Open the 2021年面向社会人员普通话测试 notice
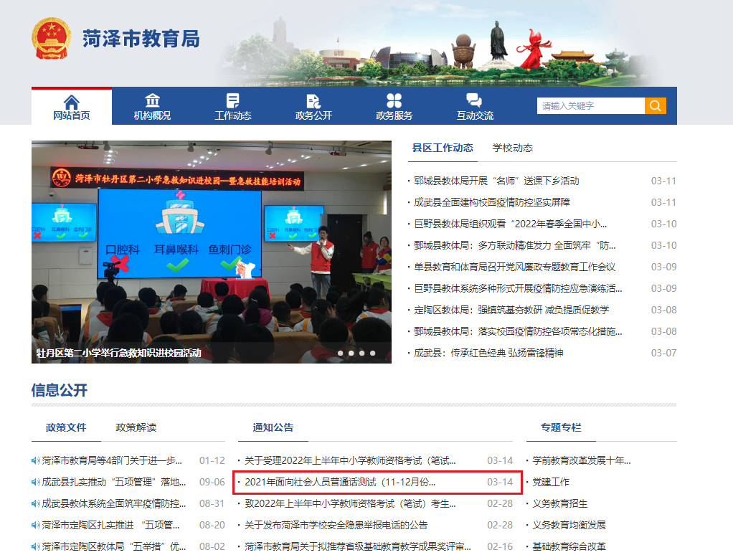 [340, 482]
